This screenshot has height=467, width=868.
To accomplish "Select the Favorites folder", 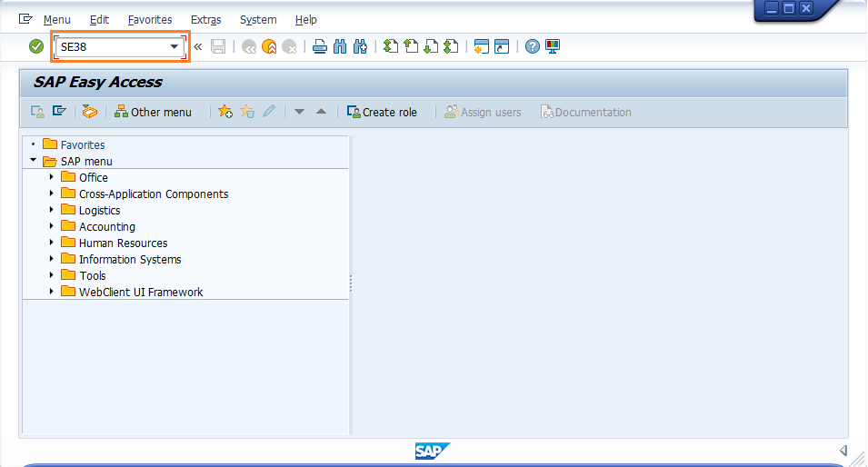I will click(74, 144).
